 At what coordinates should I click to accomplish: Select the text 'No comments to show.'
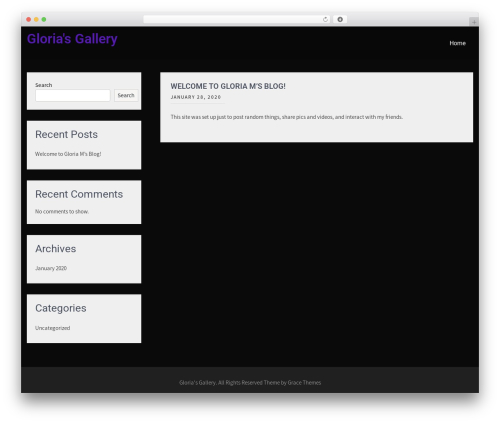(62, 212)
